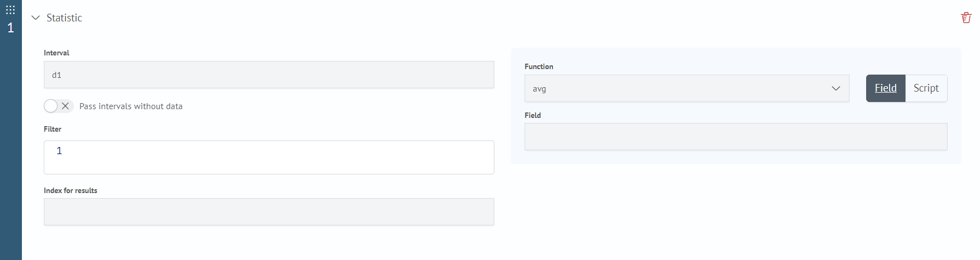Switch to the Field mode tab

(x=886, y=88)
